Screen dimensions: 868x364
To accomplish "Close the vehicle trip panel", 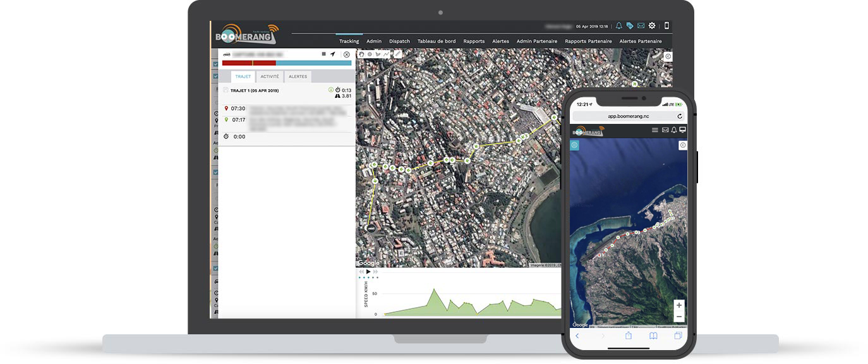I will click(x=346, y=54).
